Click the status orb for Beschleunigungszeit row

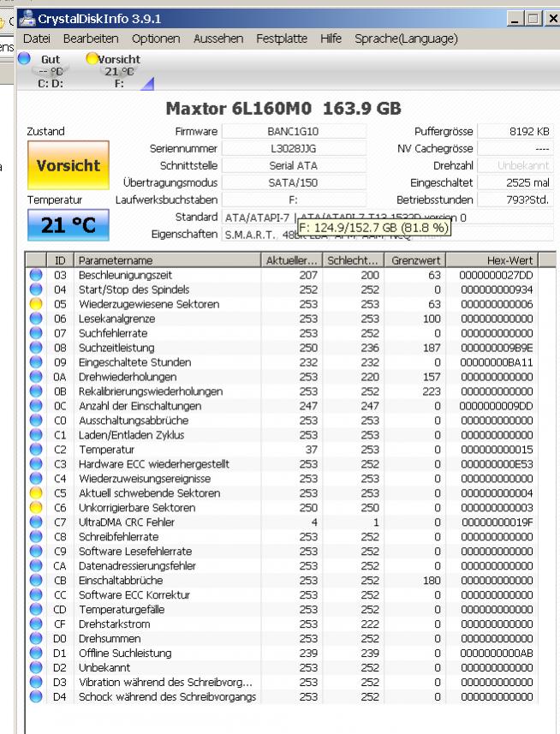(x=36, y=275)
